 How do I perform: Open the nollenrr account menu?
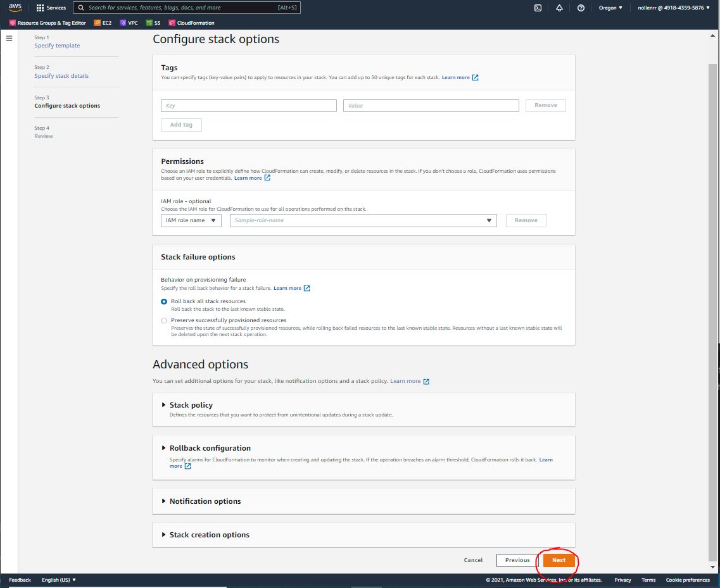[674, 8]
